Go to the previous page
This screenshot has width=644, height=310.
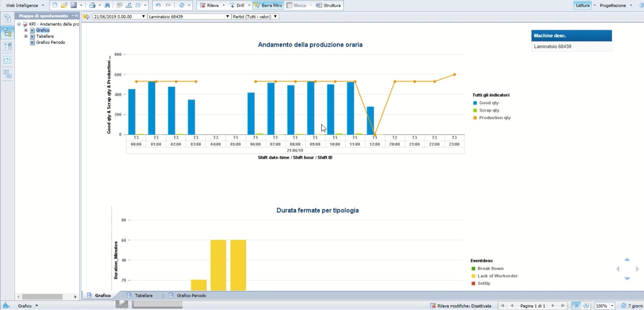[x=512, y=306]
